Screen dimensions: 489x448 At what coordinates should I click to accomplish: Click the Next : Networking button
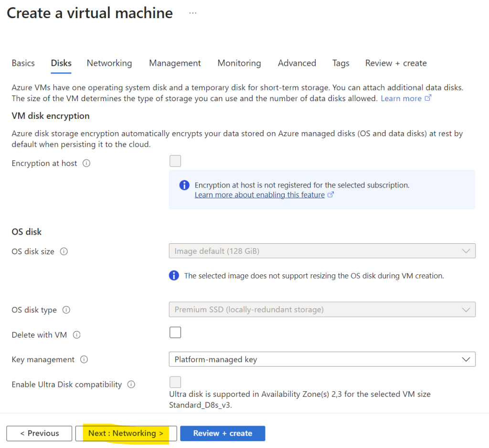126,434
